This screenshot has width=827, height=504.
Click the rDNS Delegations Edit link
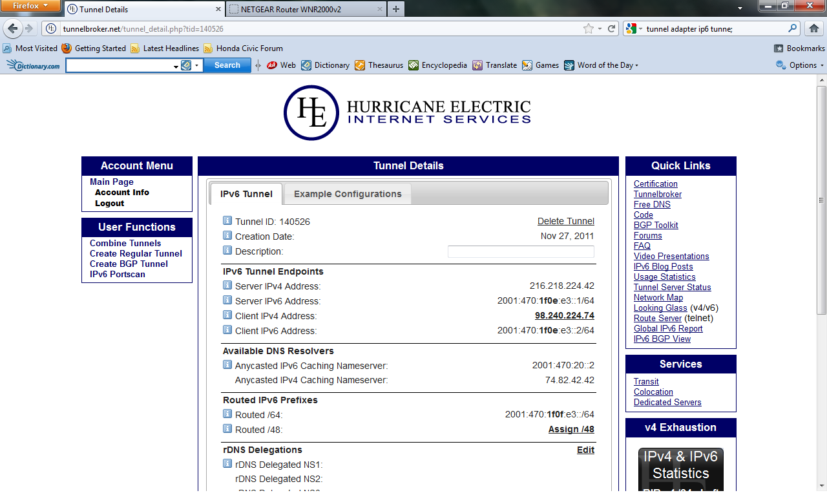pyautogui.click(x=585, y=450)
